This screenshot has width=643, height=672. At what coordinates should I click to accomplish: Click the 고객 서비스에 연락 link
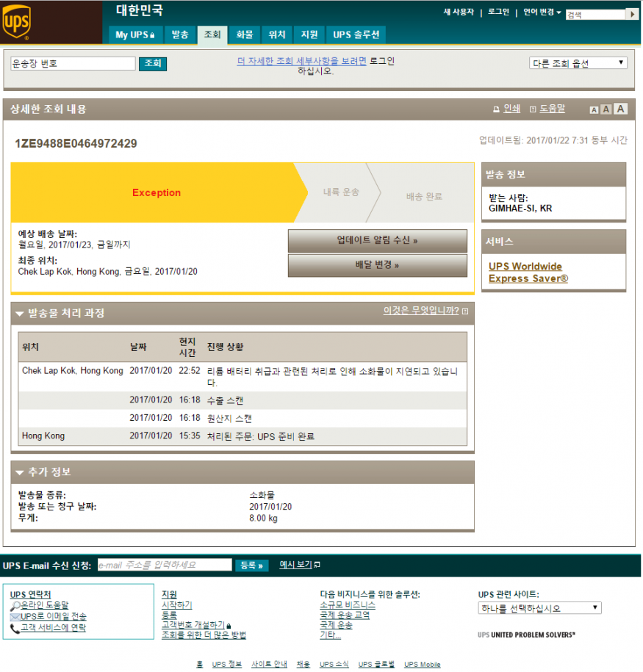[x=54, y=628]
